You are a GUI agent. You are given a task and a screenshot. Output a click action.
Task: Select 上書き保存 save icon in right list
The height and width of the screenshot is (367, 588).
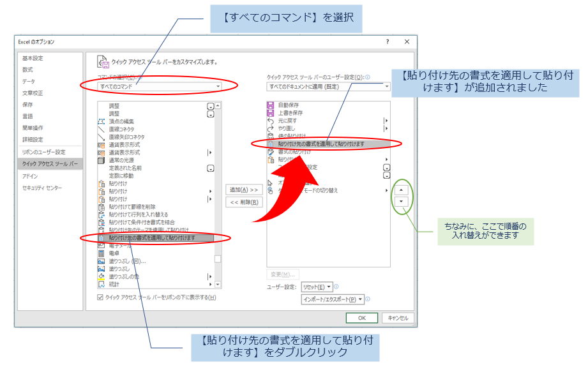(x=271, y=112)
